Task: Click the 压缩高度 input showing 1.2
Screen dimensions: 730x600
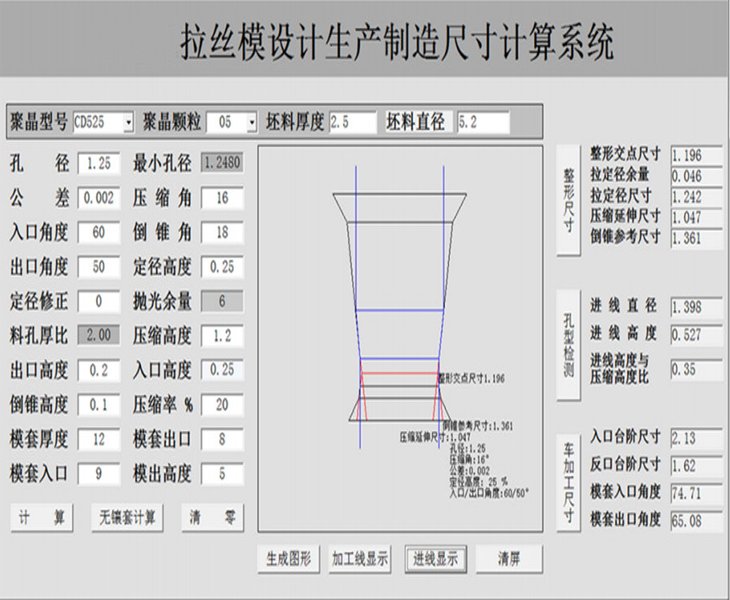Action: (x=222, y=336)
